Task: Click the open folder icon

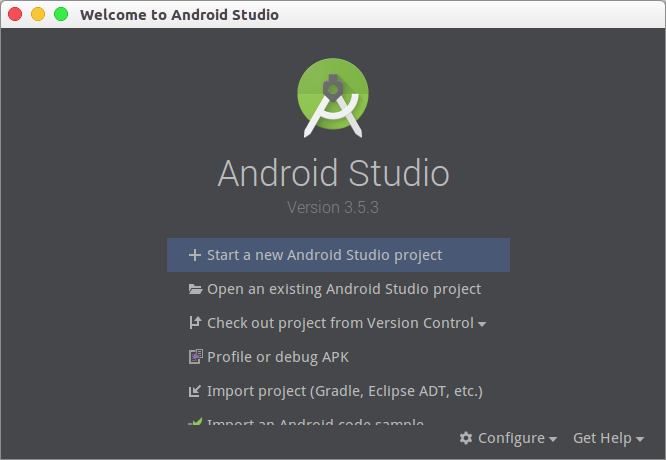Action: [195, 289]
